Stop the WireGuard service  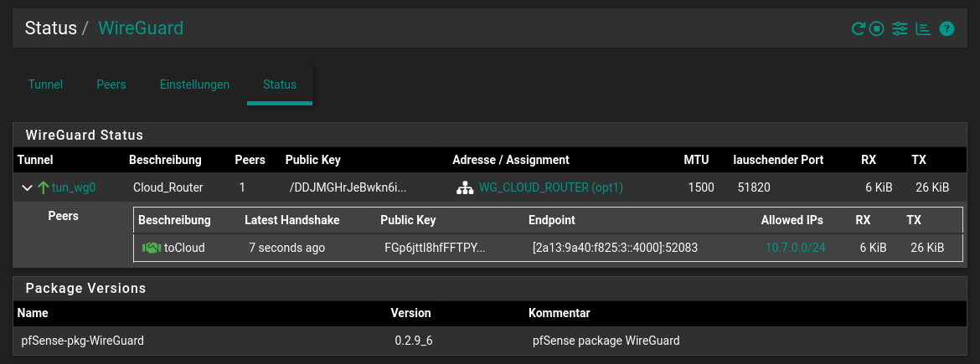(x=876, y=29)
